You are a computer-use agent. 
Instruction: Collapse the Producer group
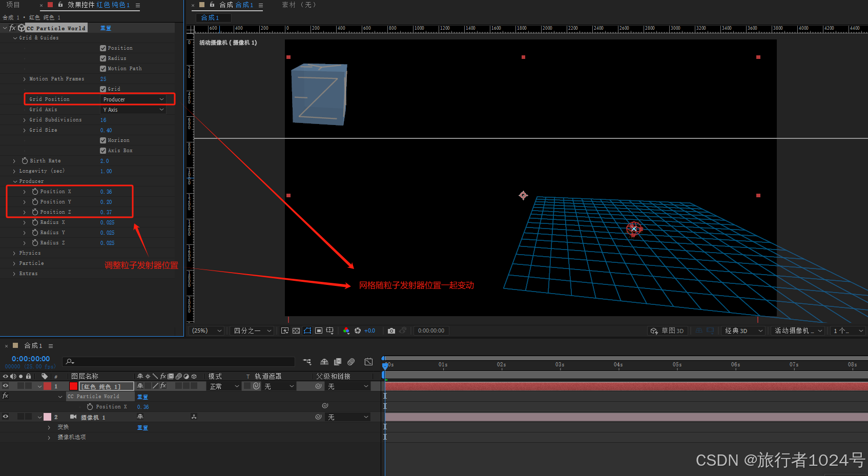15,181
